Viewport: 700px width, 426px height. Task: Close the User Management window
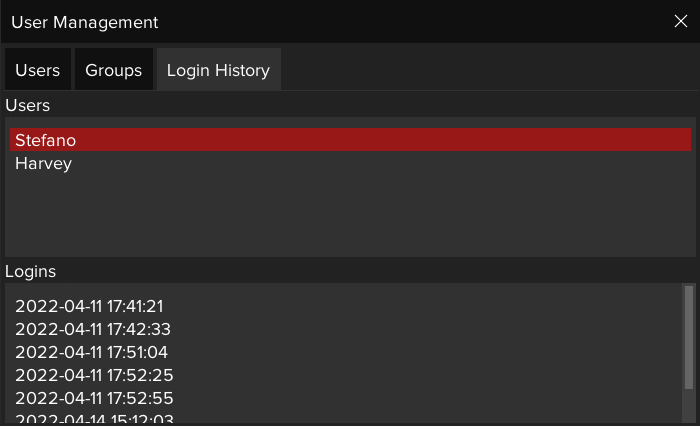(681, 22)
